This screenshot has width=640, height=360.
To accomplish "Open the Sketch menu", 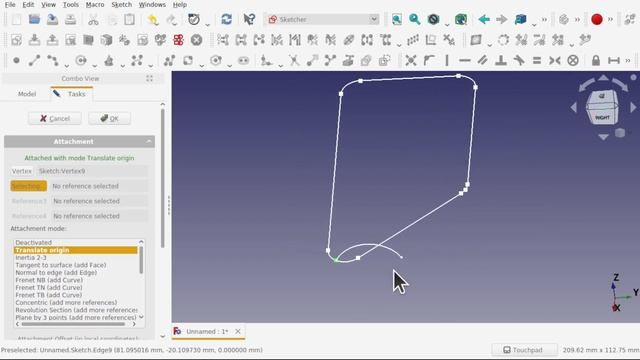I will coord(122,5).
